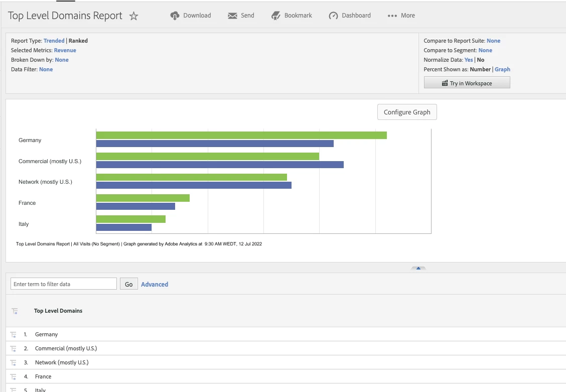Click the Germany label on chart axis

(x=30, y=140)
